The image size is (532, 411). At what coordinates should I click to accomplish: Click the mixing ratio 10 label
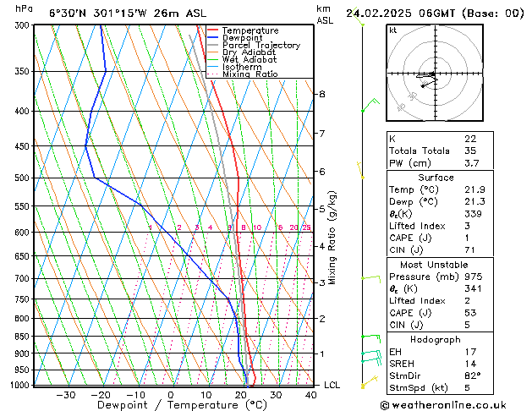coord(257,227)
